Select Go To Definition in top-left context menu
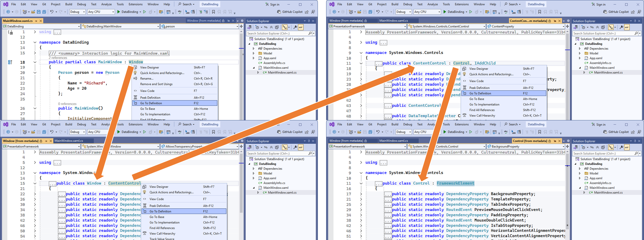The height and width of the screenshot is (240, 644). pyautogui.click(x=151, y=103)
